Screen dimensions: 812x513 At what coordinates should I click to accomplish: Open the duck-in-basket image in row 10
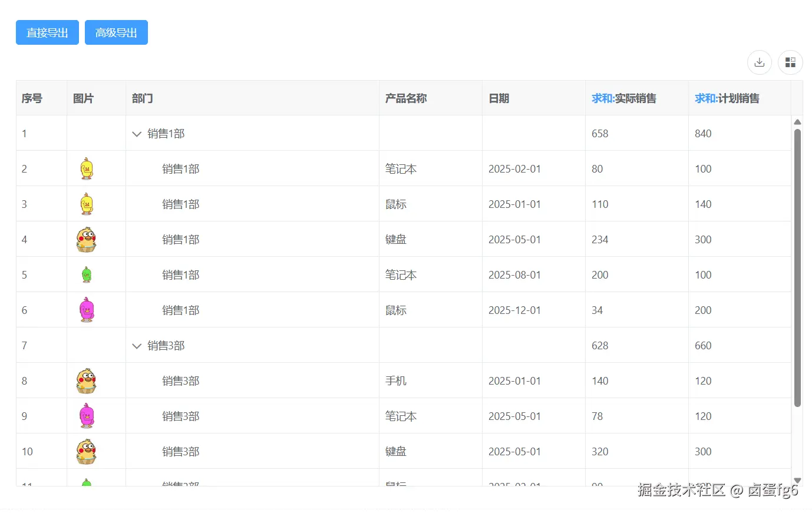tap(87, 451)
